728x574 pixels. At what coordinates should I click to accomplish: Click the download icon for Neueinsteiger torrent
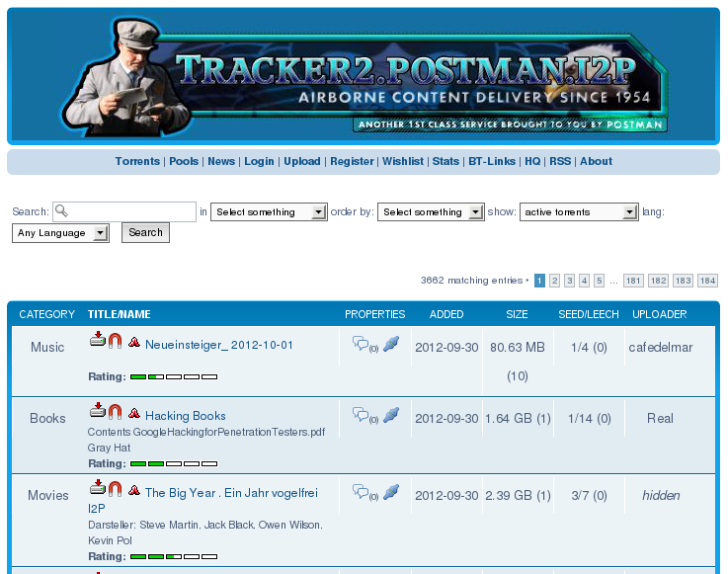click(97, 341)
